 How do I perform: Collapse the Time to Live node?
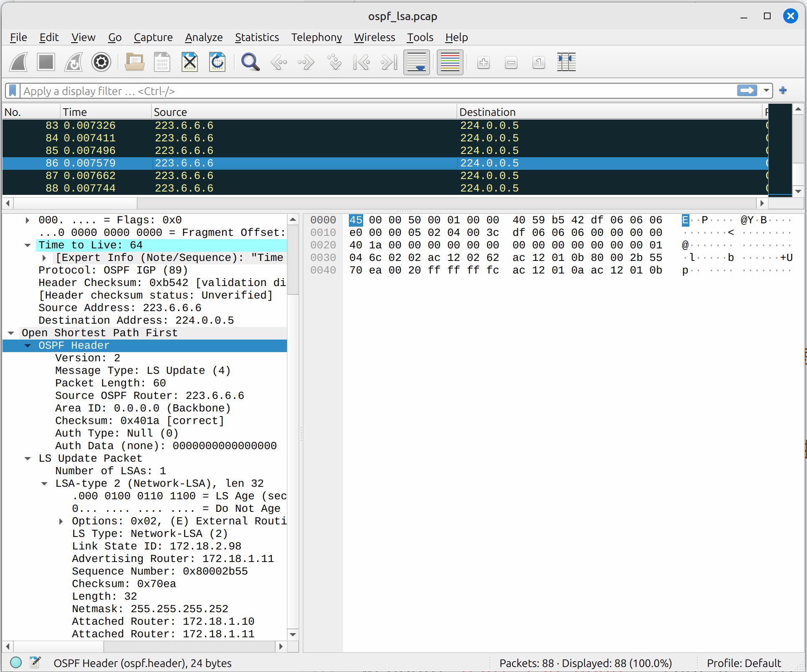(28, 245)
